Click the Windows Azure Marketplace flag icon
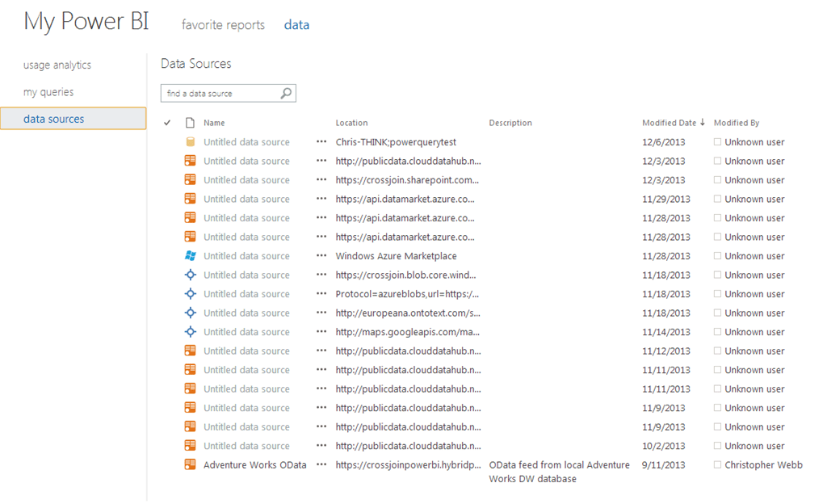Screen dimensions: 827x504 191,256
